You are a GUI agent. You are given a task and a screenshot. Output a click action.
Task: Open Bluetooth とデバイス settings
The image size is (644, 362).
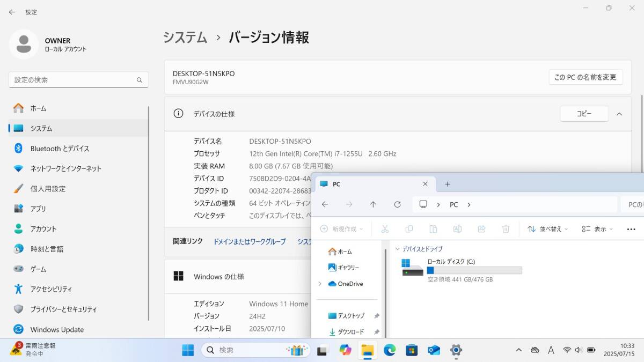tap(78, 149)
